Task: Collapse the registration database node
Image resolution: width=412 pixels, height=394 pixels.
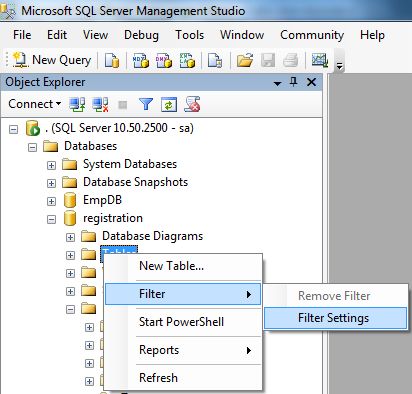Action: coord(51,219)
